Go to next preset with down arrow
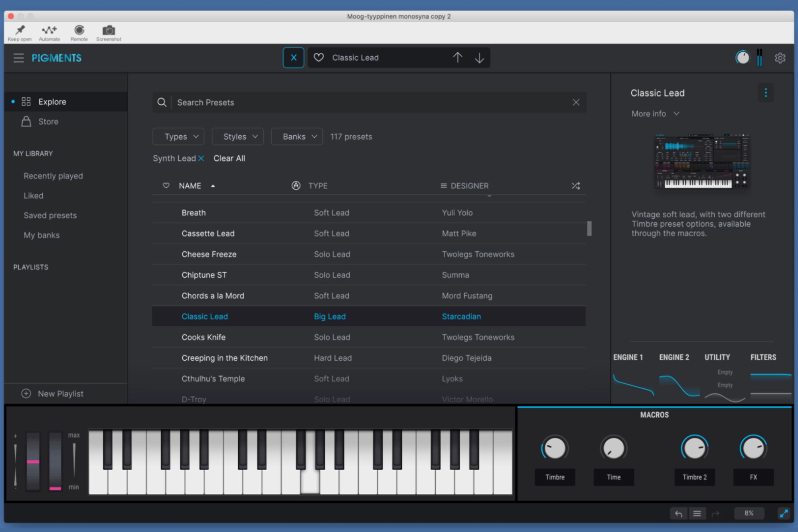The height and width of the screenshot is (532, 798). 479,58
